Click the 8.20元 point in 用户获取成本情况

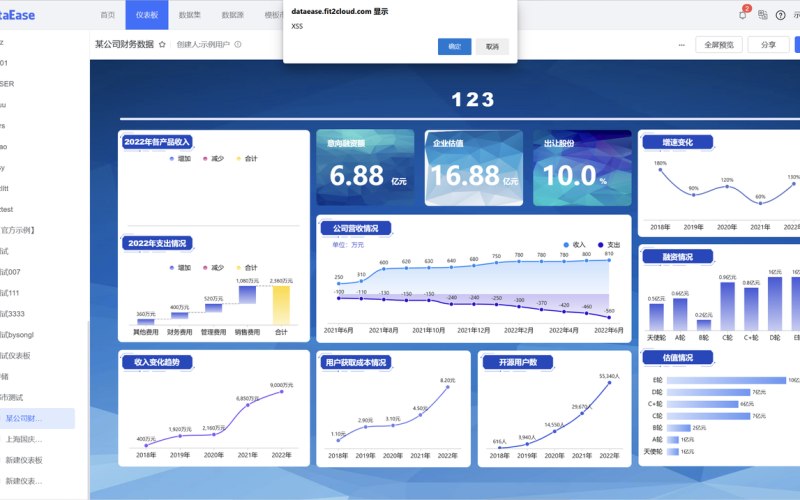448,387
